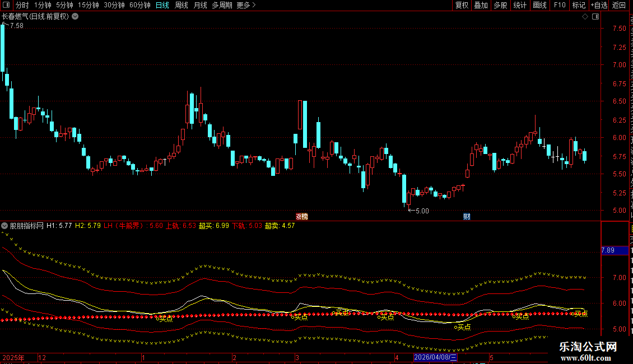Click the H2: 5.79 indicator value

(x=87, y=226)
